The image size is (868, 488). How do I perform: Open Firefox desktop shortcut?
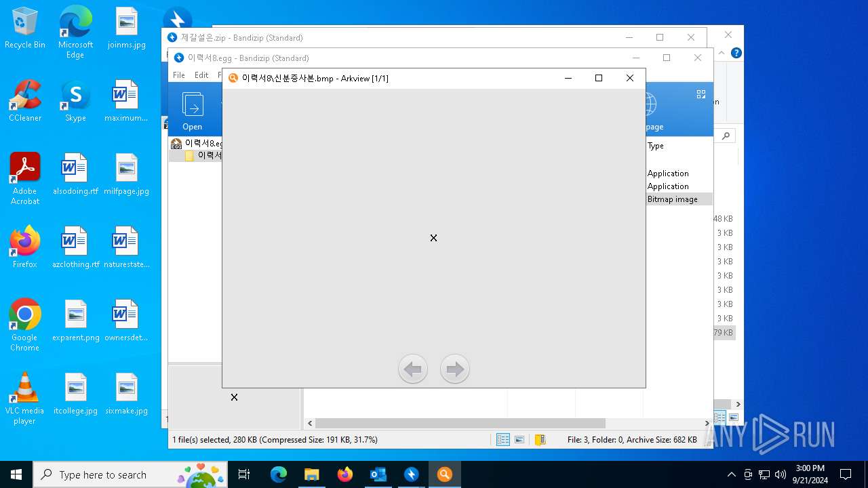click(x=25, y=247)
